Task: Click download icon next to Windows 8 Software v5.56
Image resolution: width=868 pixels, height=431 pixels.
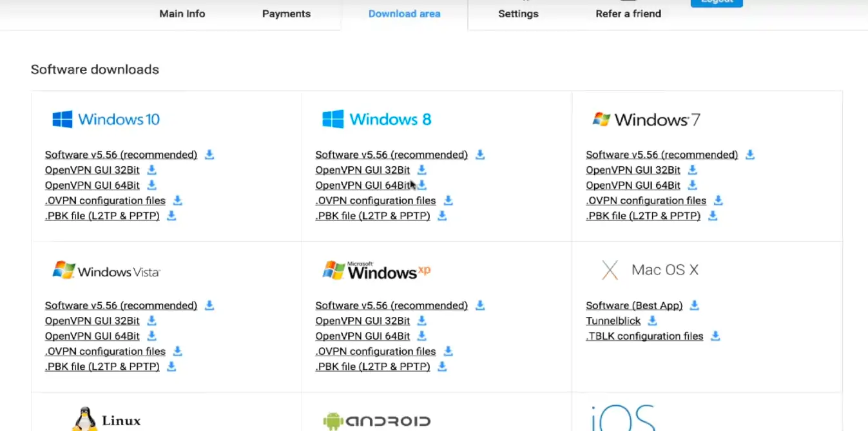Action: (x=480, y=155)
